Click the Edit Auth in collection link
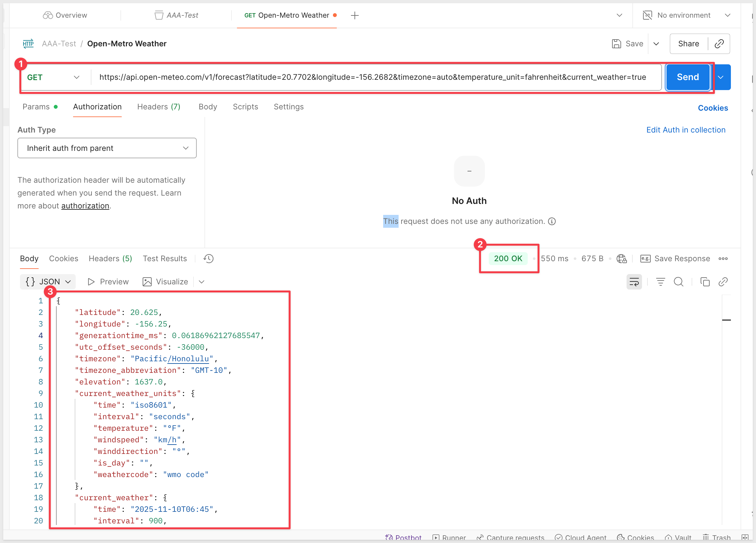 [x=686, y=130]
